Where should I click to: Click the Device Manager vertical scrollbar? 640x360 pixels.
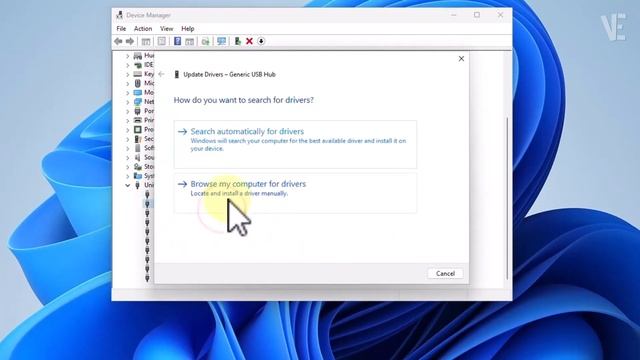point(508,198)
